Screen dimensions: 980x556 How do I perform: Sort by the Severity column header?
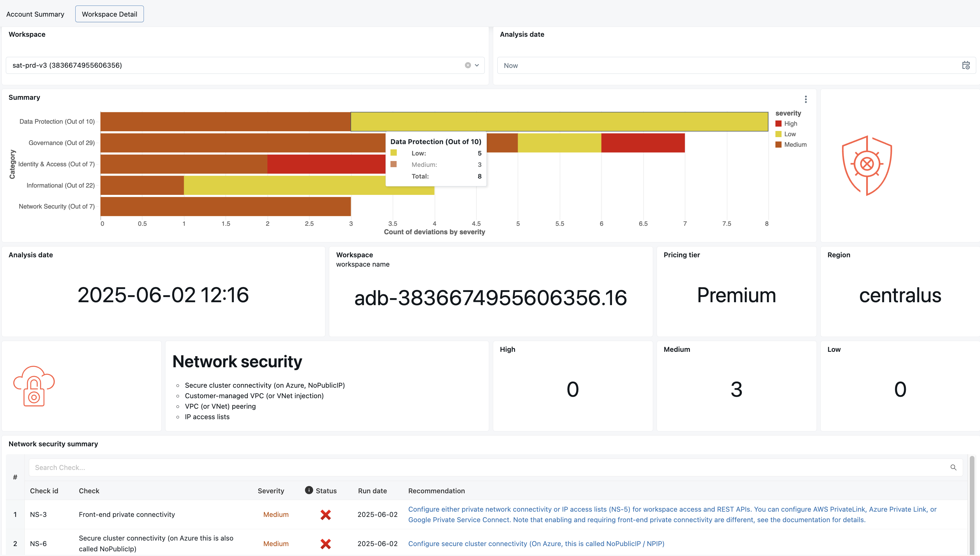click(271, 491)
